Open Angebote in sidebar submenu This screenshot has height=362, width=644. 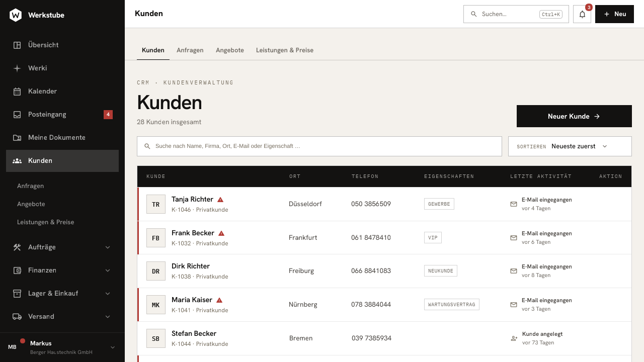[x=31, y=204]
